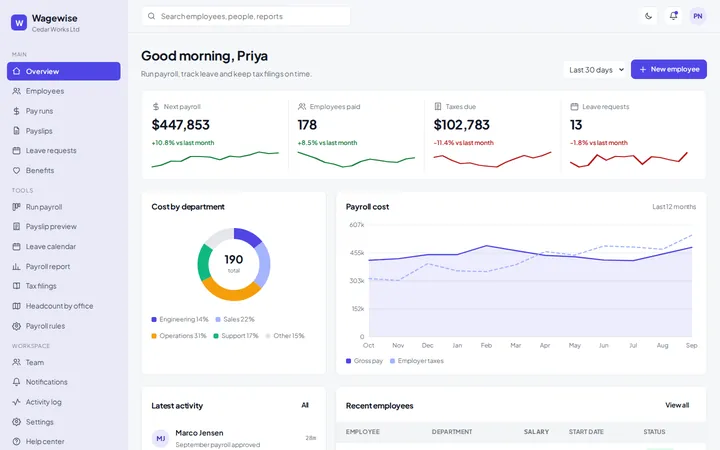Image resolution: width=720 pixels, height=450 pixels.
Task: Click the Tax filings book icon
Action: coord(17,286)
